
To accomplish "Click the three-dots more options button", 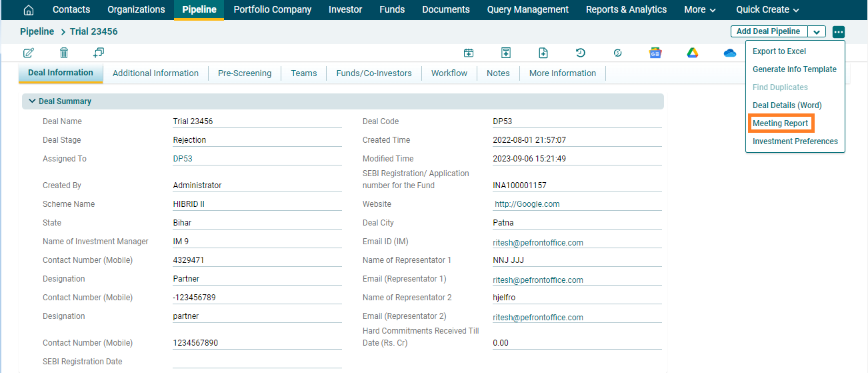I will tap(839, 32).
